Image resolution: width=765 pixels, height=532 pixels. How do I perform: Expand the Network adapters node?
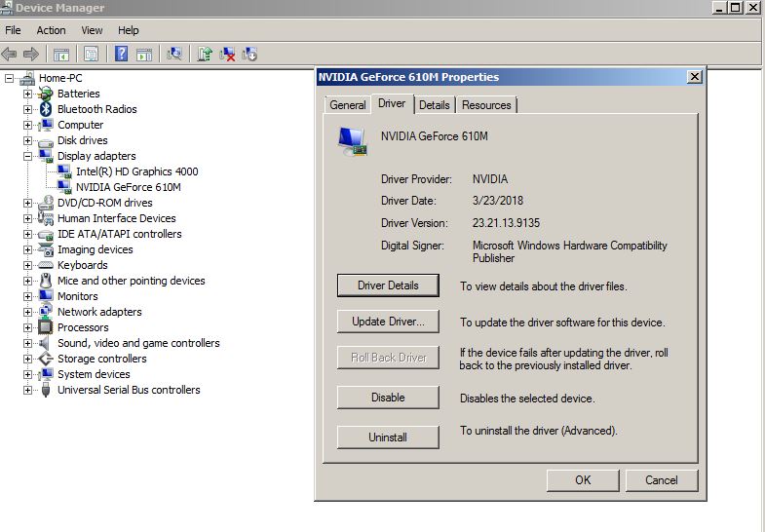point(27,312)
